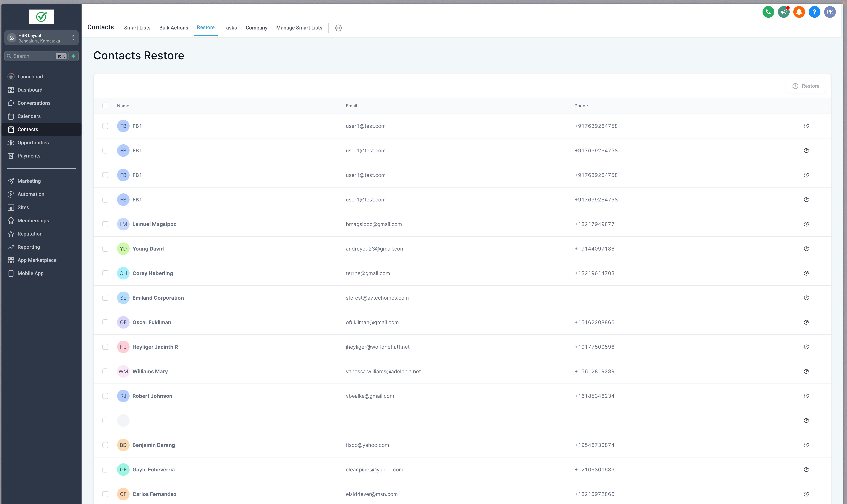Open the orange notifications bell
Viewport: 847px width, 504px height.
pyautogui.click(x=799, y=12)
